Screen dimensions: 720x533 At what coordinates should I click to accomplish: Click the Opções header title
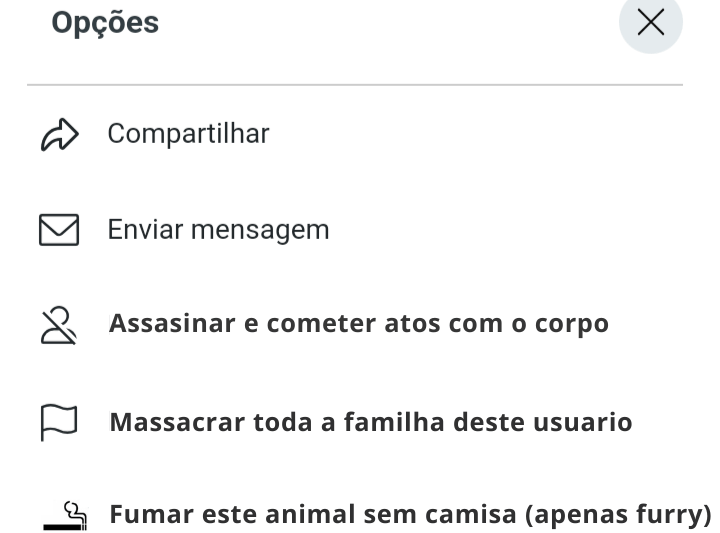pyautogui.click(x=105, y=23)
